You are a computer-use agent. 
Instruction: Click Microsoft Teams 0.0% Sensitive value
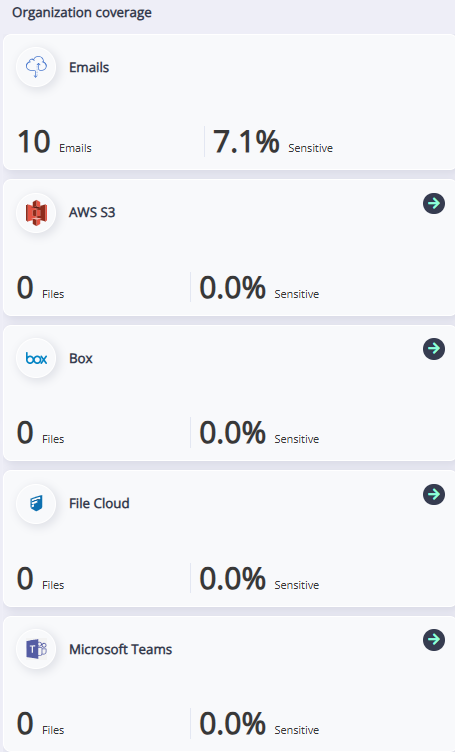[x=259, y=724]
